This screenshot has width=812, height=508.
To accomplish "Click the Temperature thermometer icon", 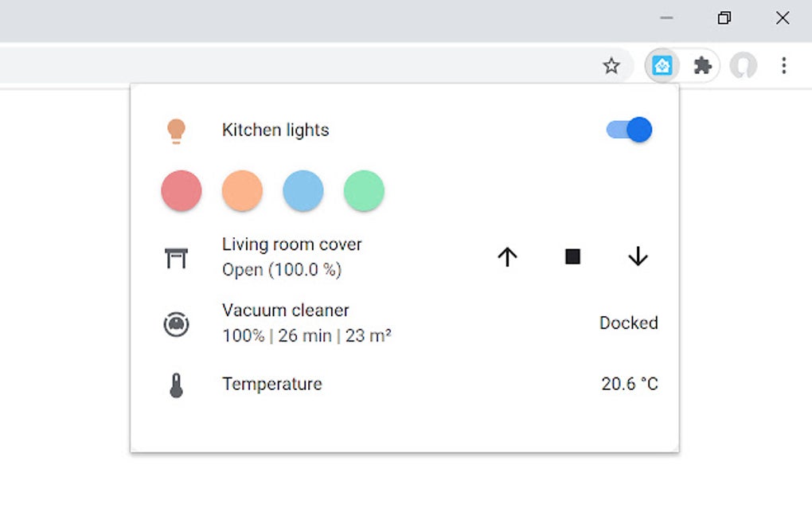I will pyautogui.click(x=176, y=385).
